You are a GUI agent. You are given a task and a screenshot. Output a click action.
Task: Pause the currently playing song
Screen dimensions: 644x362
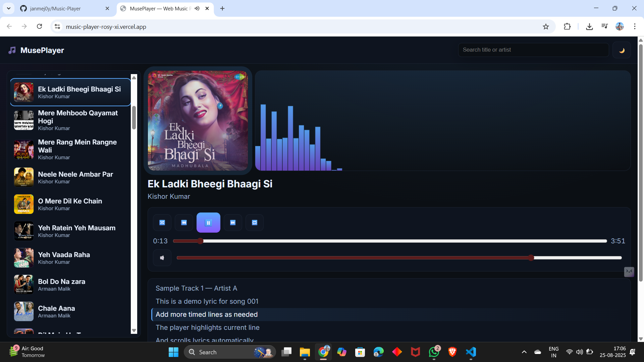[208, 222]
